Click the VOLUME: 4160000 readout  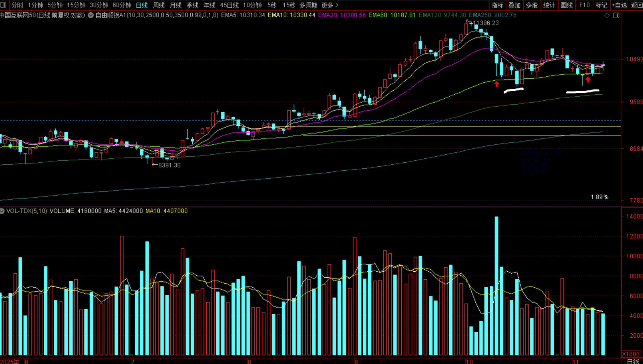point(75,211)
